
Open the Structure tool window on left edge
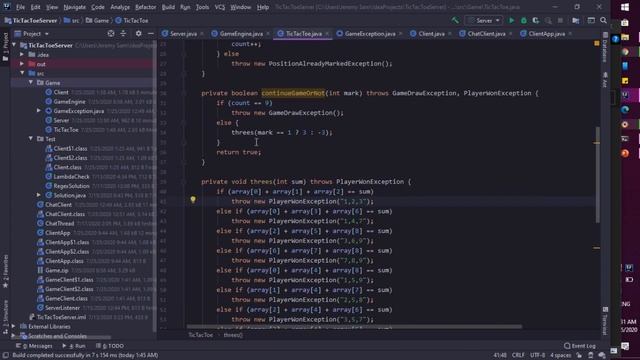point(5,317)
